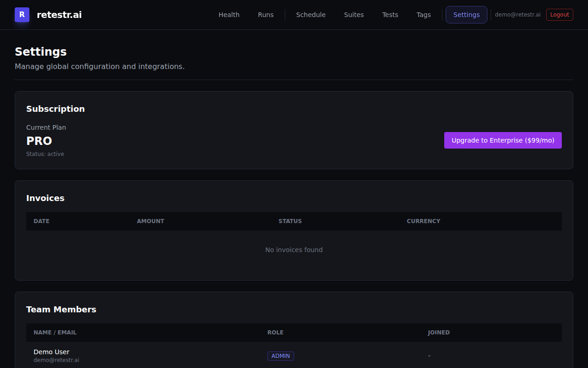This screenshot has width=588, height=368.
Task: Upgrade to the Enterprise plan
Action: click(503, 140)
